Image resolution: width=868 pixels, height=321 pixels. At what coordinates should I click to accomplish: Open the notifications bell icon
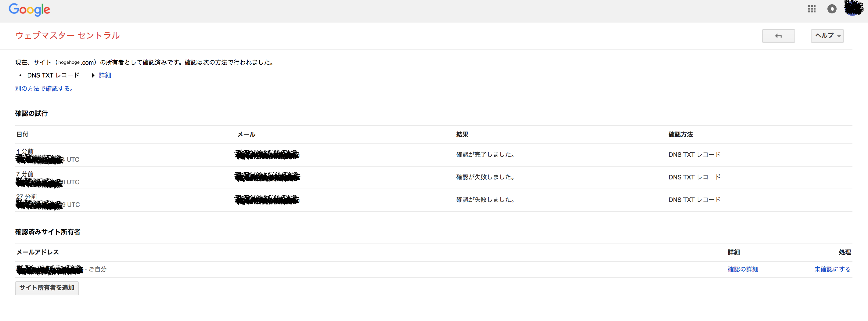click(832, 9)
